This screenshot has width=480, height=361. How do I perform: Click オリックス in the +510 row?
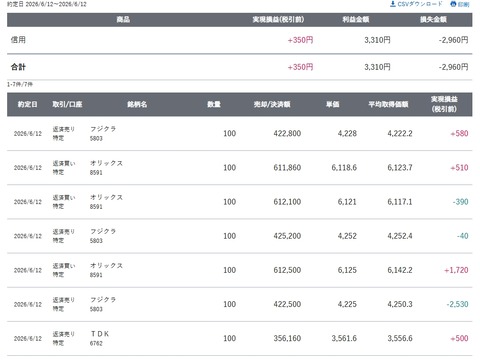click(106, 163)
